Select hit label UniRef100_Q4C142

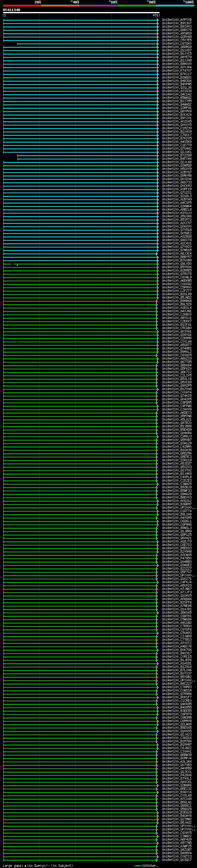(176, 94)
